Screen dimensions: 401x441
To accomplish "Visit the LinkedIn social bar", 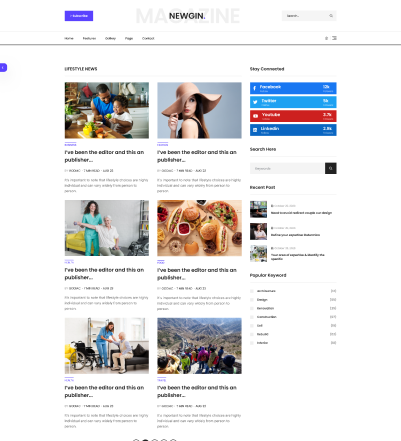I will (x=293, y=130).
